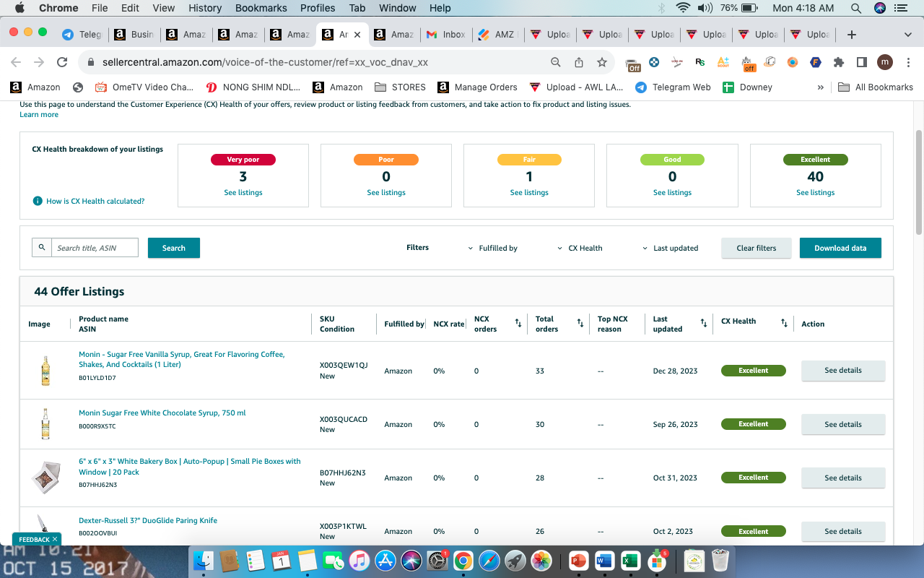The width and height of the screenshot is (924, 578).
Task: Click the Search title, ASIN field
Action: [x=95, y=248]
